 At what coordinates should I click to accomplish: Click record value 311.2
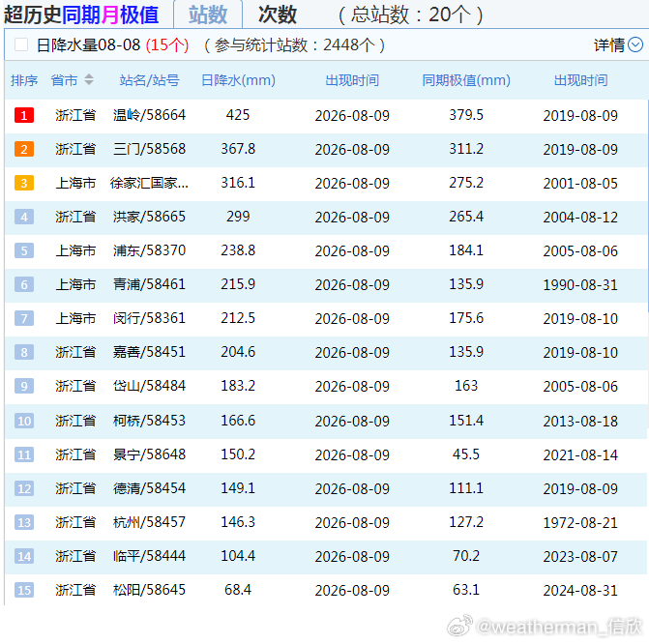tap(466, 149)
